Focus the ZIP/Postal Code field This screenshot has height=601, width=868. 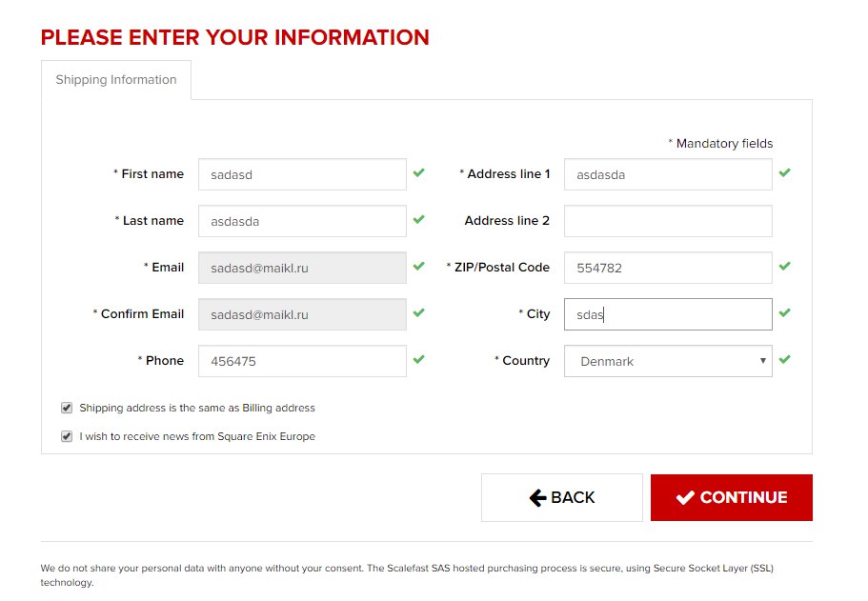(x=668, y=268)
